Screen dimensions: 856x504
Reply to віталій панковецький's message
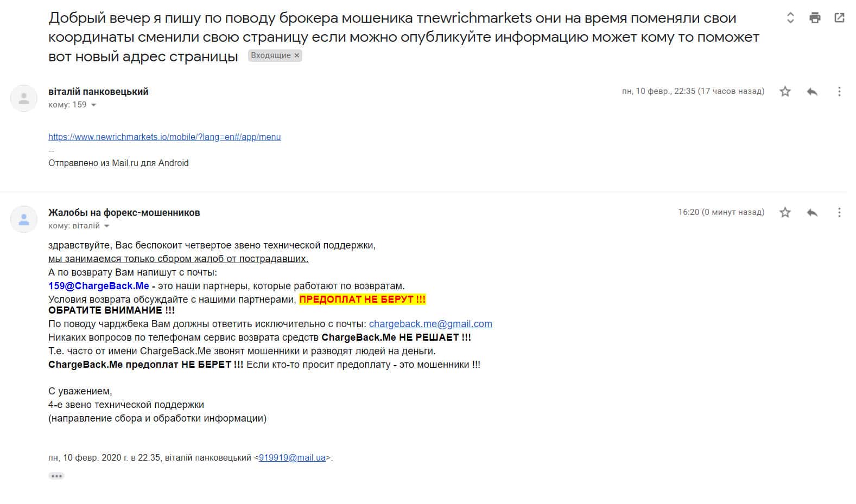(812, 92)
